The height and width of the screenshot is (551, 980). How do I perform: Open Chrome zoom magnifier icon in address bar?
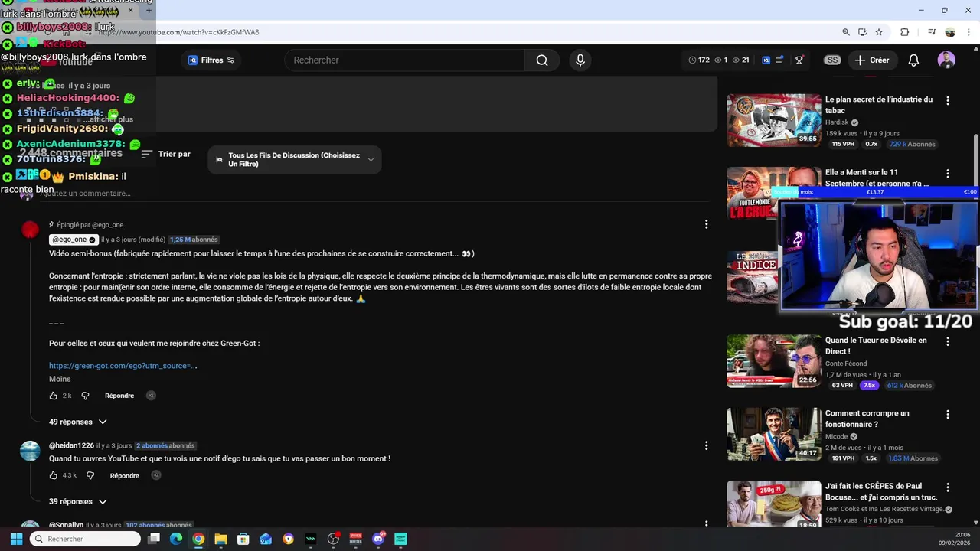point(846,32)
